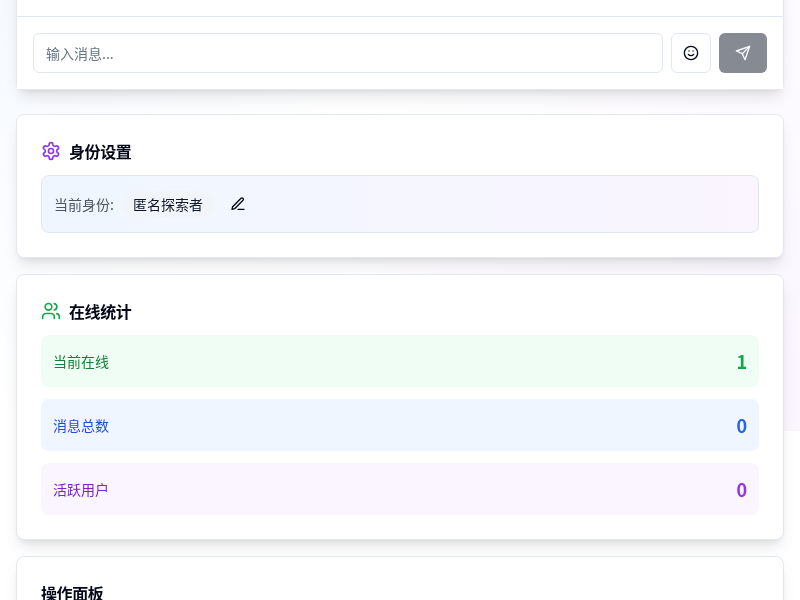Click the users icon beside 在线统计
This screenshot has height=600, width=800.
(x=51, y=311)
